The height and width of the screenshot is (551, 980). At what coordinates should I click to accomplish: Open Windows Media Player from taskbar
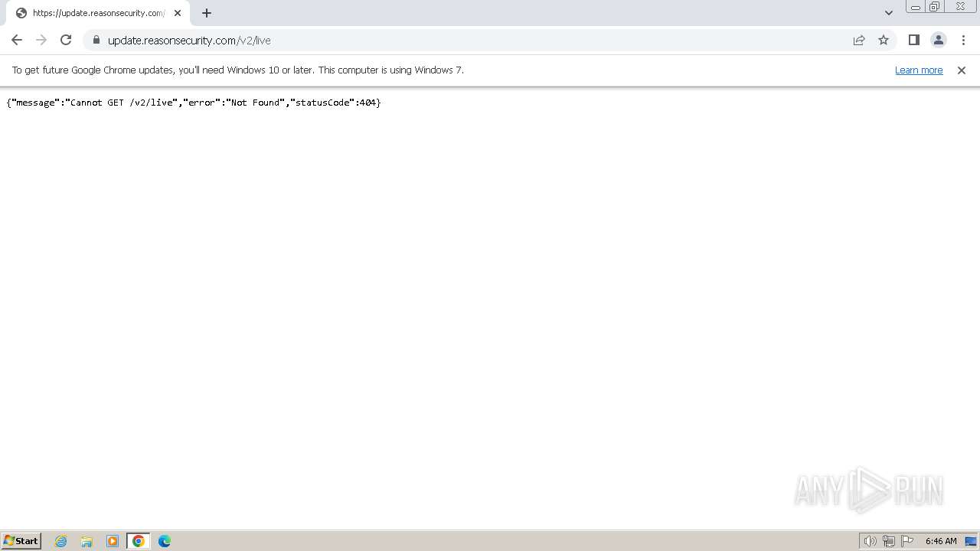tap(113, 541)
